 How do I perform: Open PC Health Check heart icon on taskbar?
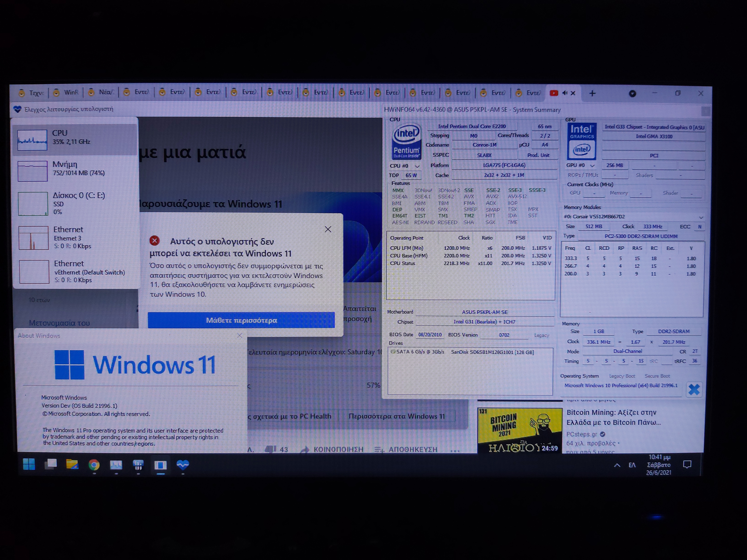click(183, 465)
